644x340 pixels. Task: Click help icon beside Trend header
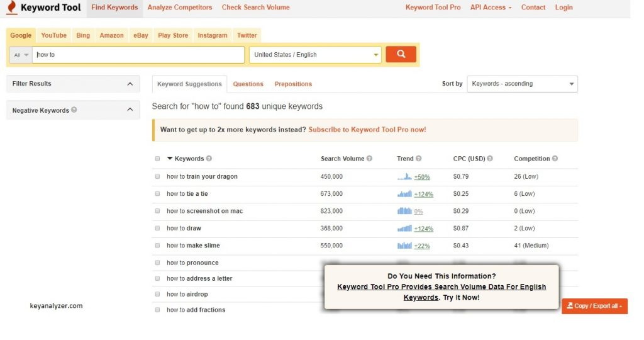click(418, 158)
